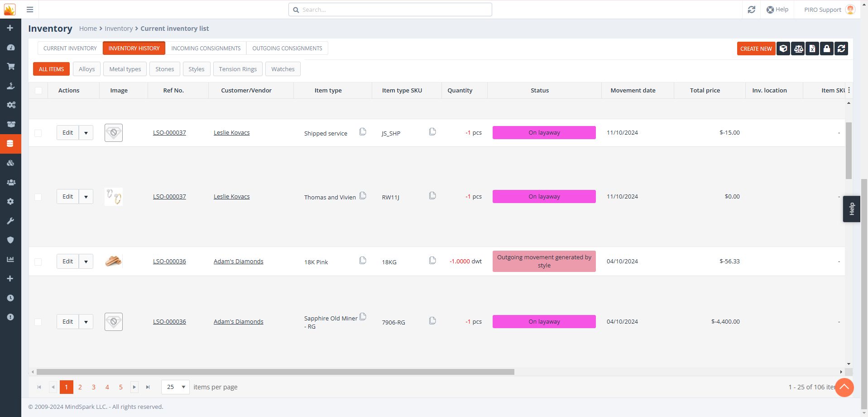Open the items per page dropdown
The image size is (868, 417).
(x=175, y=387)
